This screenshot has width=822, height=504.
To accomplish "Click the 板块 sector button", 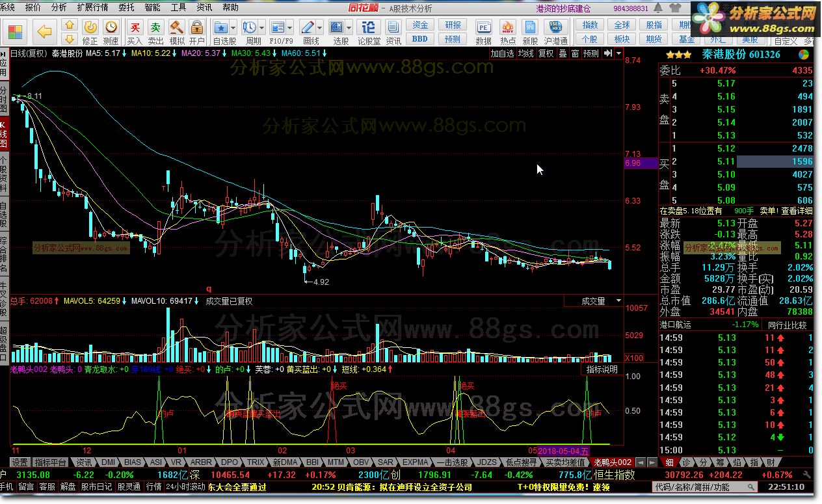I will coord(622,38).
